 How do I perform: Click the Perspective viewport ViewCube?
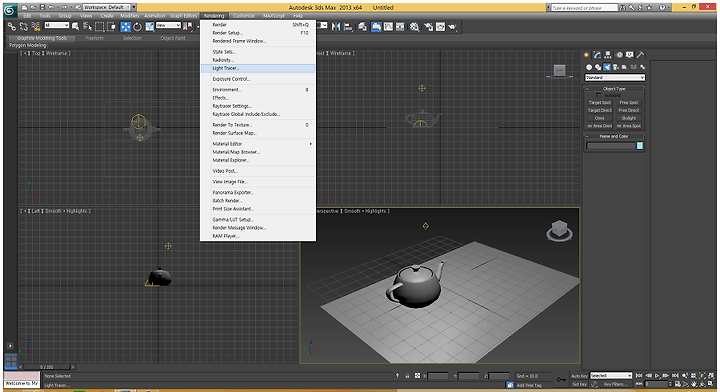click(559, 230)
